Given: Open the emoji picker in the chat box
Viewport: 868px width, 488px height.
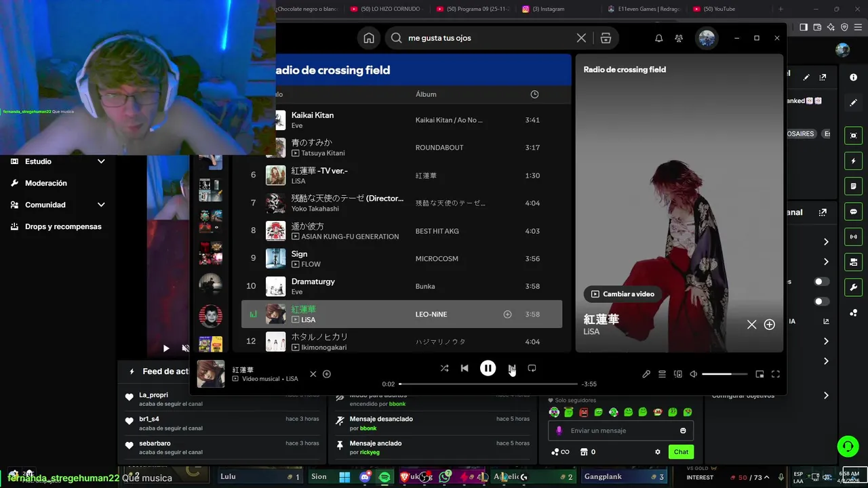Looking at the screenshot, I should (683, 430).
